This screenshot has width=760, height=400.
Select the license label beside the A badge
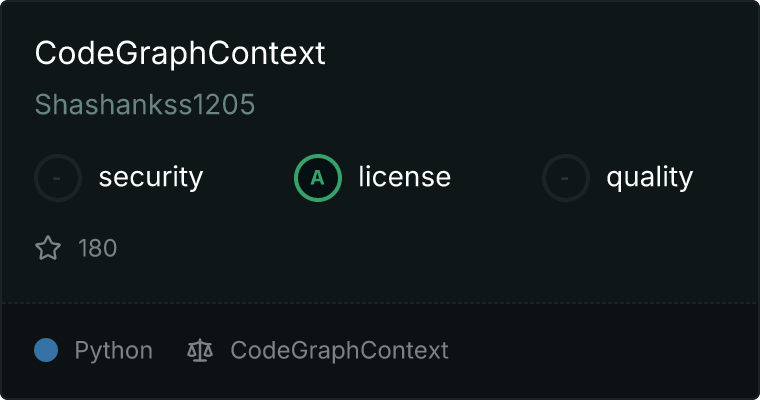click(404, 178)
